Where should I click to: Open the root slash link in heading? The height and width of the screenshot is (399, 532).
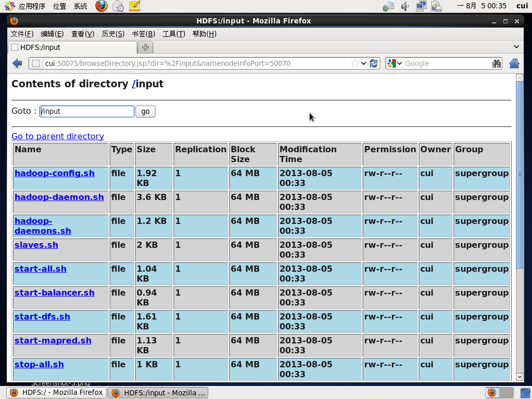[x=134, y=84]
